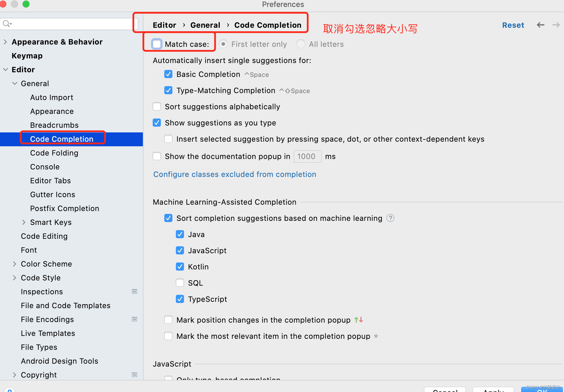
Task: Click Configure classes excluded from completion link
Action: pos(235,174)
